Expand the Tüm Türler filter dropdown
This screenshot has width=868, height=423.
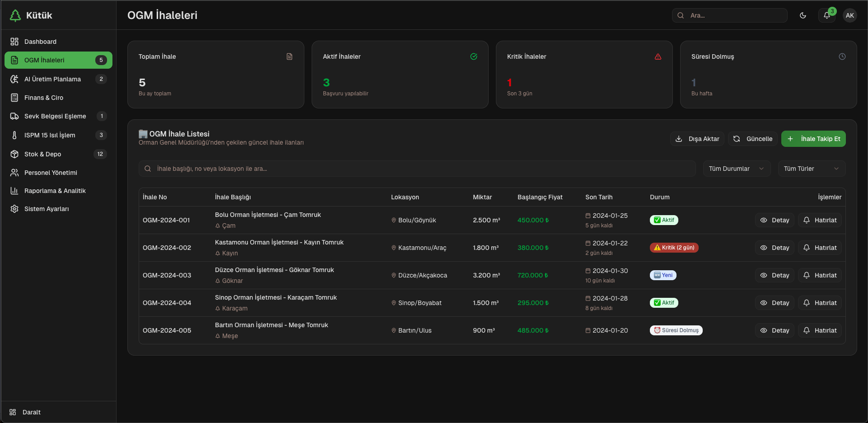point(811,169)
